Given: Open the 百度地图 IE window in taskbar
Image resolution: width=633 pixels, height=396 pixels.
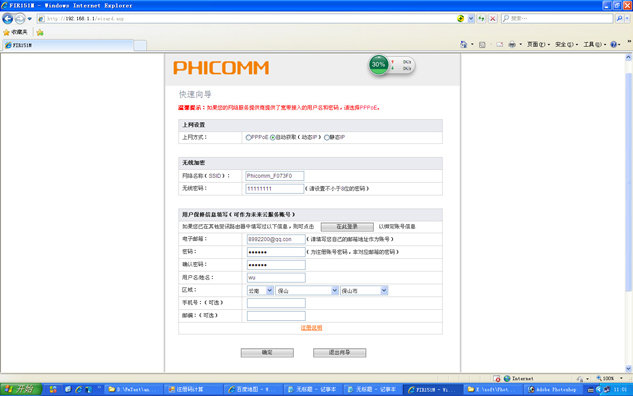Looking at the screenshot, I should click(253, 389).
